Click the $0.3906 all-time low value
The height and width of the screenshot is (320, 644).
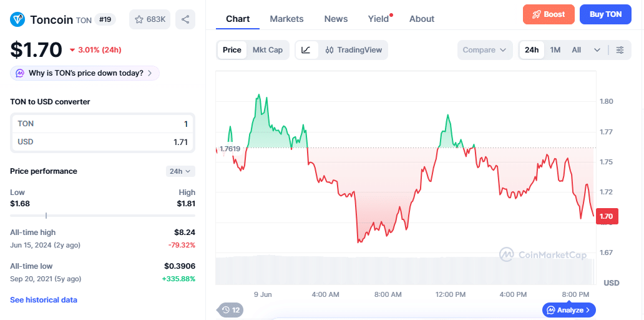coord(180,266)
